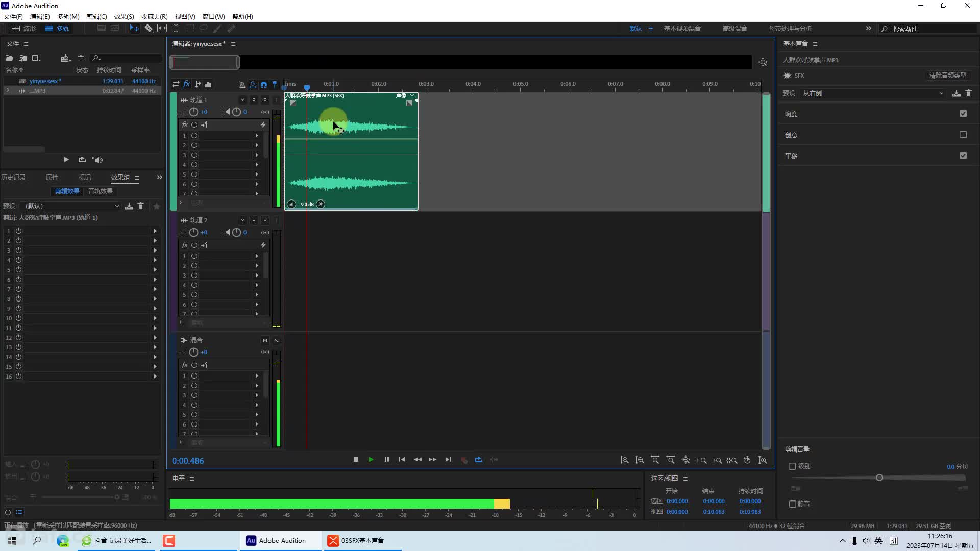
Task: Open the 预设 从右侧 preset dropdown
Action: (873, 93)
